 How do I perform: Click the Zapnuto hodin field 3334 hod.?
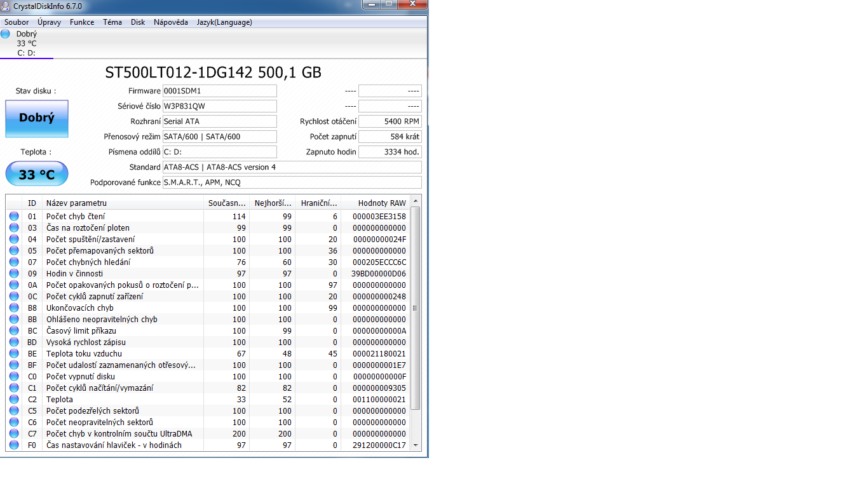(390, 152)
